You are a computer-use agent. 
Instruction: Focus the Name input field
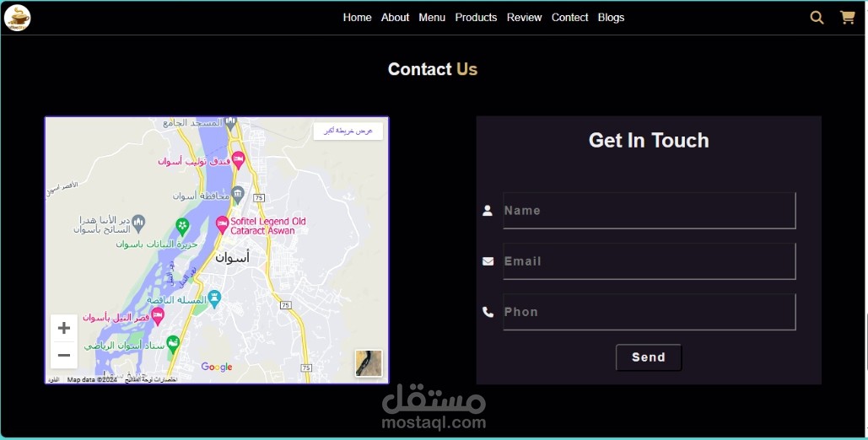650,211
